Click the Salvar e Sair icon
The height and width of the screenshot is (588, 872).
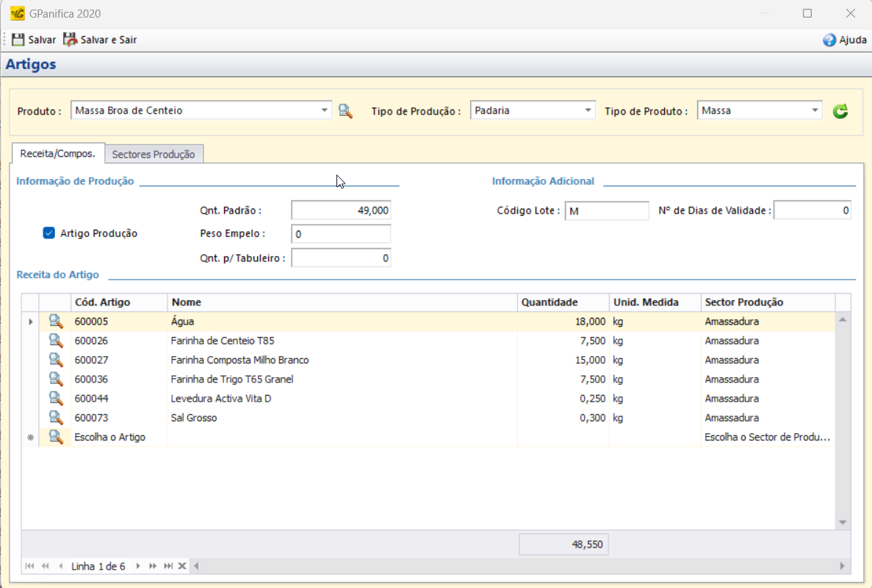[70, 40]
